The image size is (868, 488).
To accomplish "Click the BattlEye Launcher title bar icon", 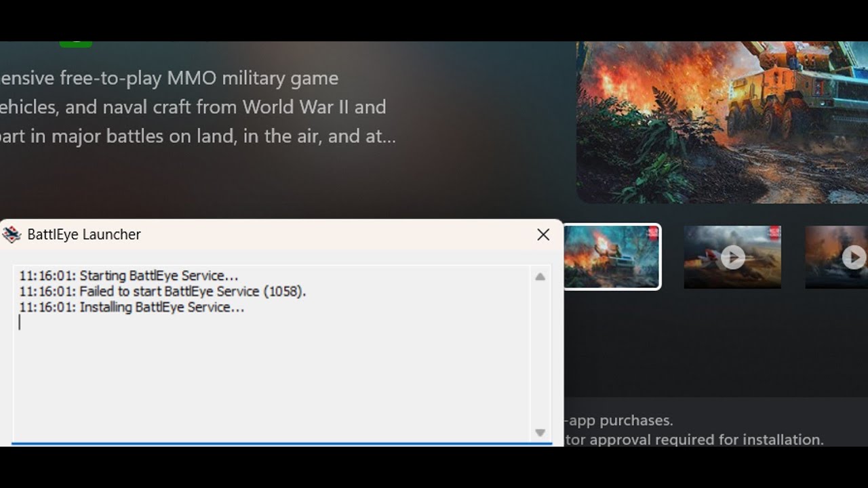I will click(12, 235).
